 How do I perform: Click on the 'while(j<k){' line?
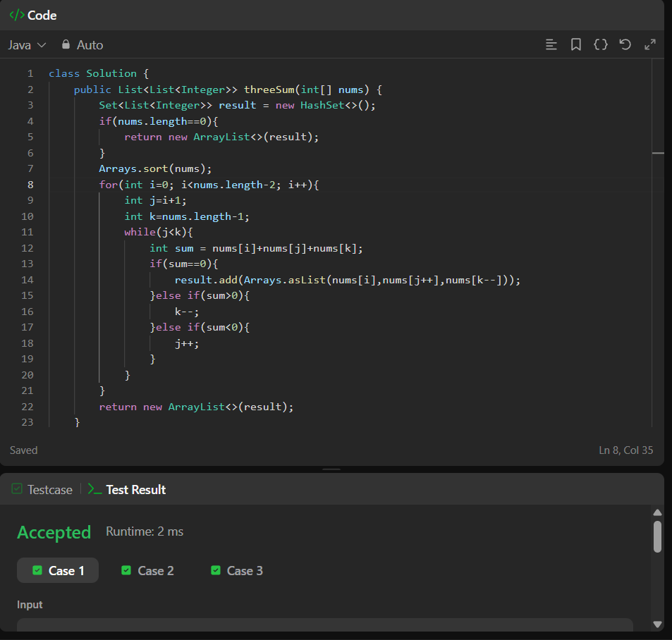159,232
